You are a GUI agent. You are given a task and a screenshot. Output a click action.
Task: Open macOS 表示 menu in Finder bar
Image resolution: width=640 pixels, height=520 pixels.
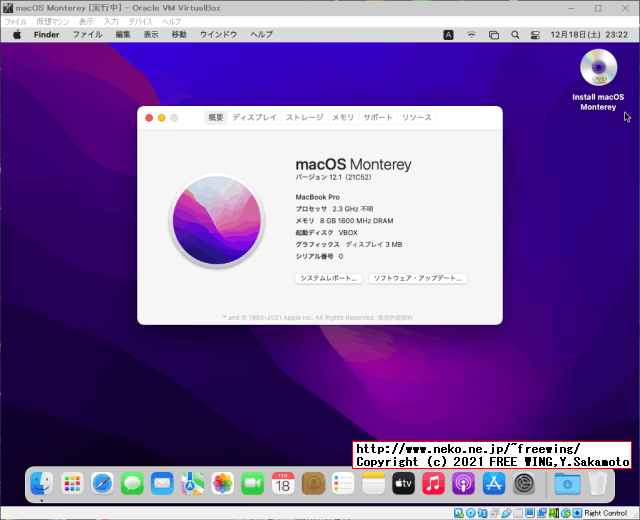(x=151, y=35)
